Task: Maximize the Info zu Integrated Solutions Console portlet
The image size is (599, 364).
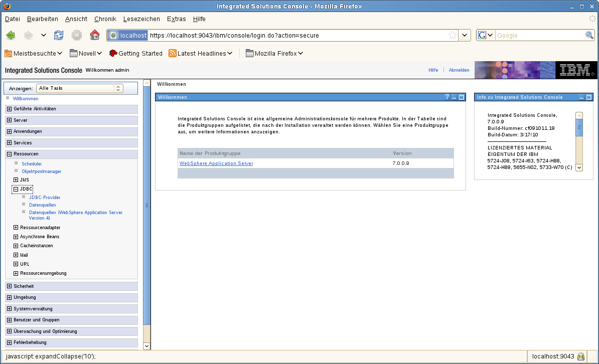Action: coord(588,97)
